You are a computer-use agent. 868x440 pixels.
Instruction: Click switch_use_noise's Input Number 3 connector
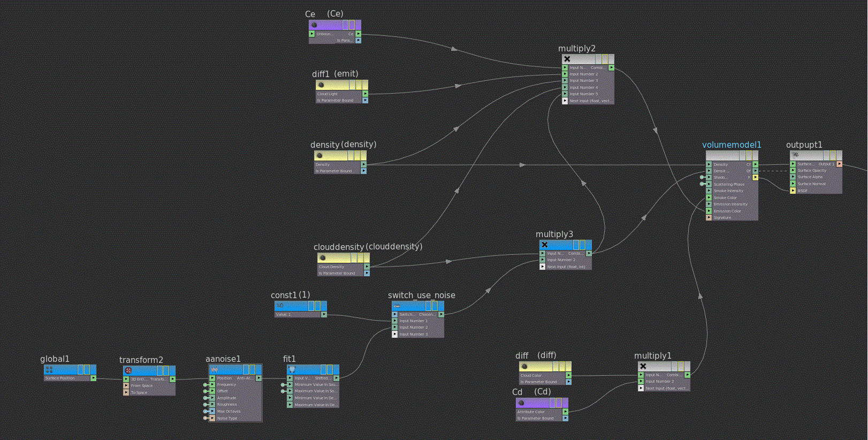tap(395, 334)
